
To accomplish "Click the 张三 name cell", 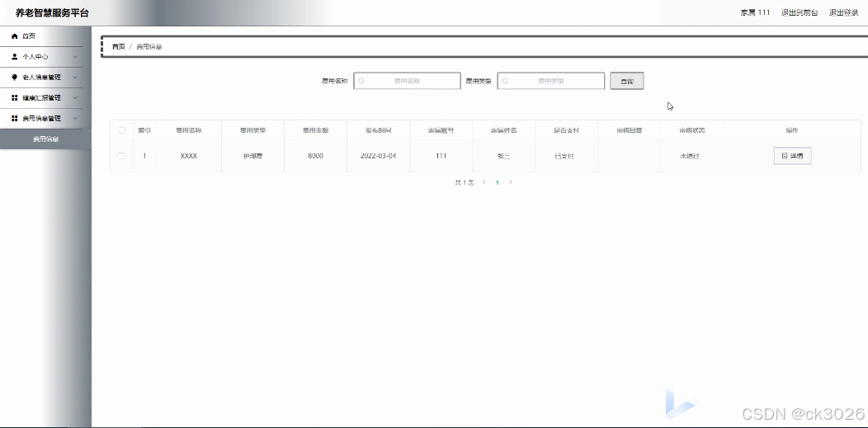I will [x=504, y=156].
